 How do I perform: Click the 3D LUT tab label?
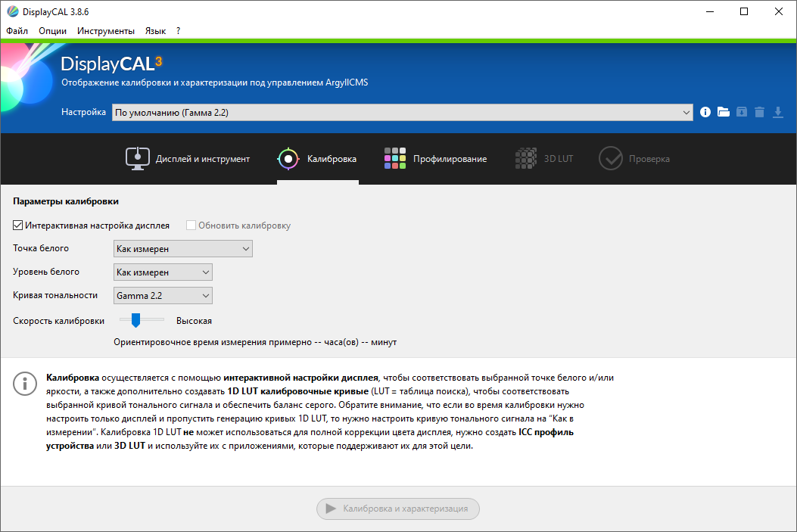tap(558, 159)
